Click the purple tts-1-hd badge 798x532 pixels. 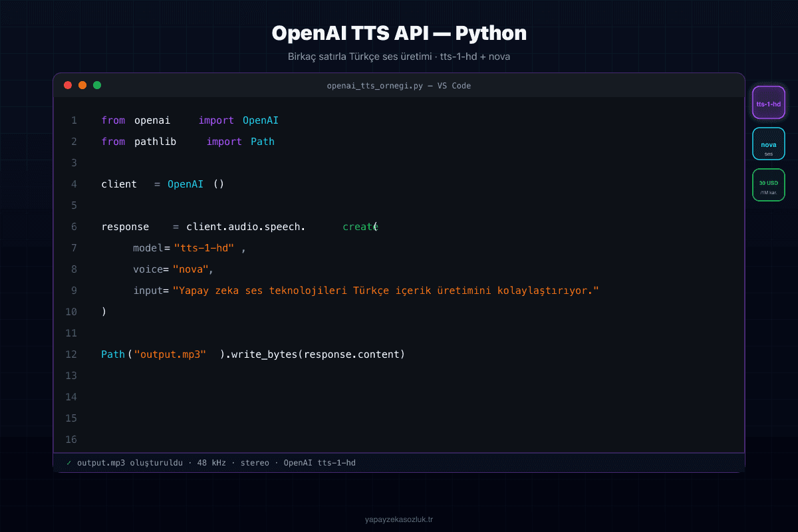(769, 103)
